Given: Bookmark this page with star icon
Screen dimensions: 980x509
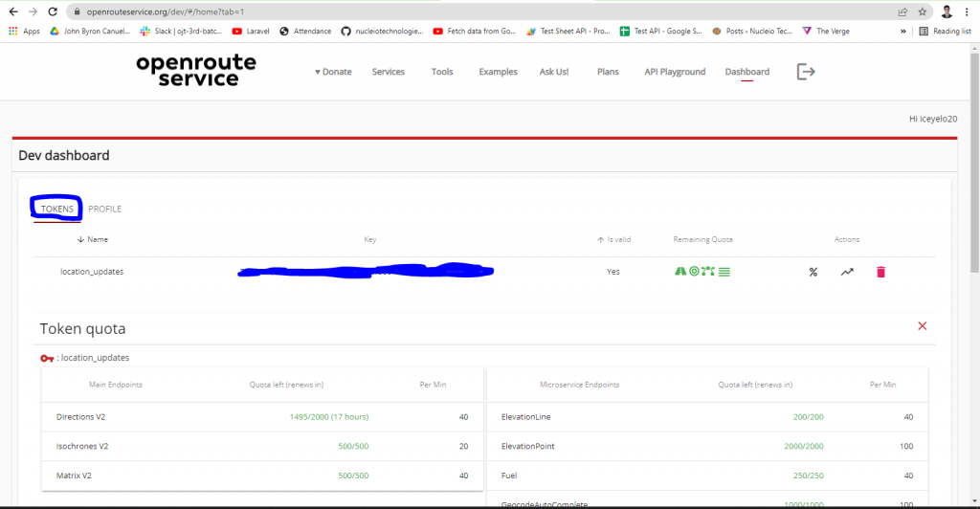Looking at the screenshot, I should (922, 11).
